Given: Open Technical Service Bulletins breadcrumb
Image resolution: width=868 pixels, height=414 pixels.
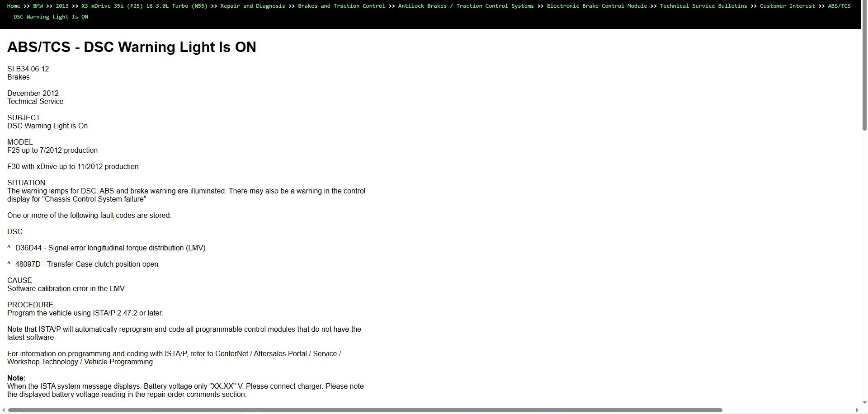Looking at the screenshot, I should point(703,6).
